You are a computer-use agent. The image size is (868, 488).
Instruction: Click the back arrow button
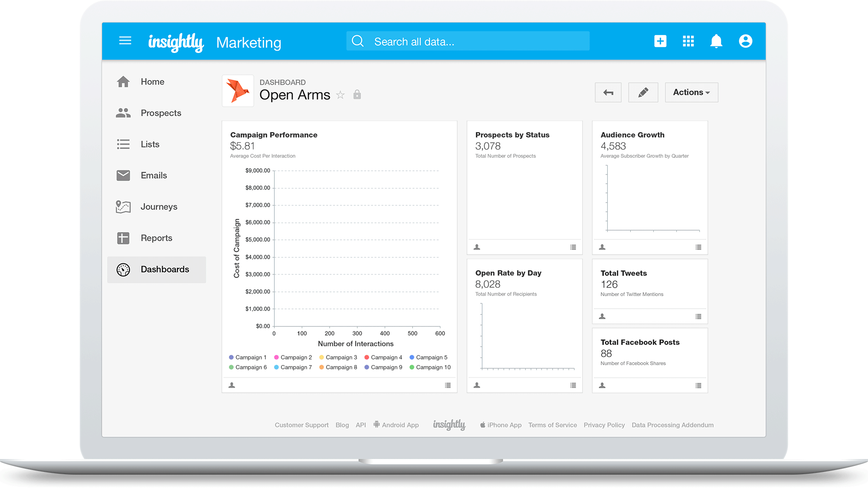608,93
